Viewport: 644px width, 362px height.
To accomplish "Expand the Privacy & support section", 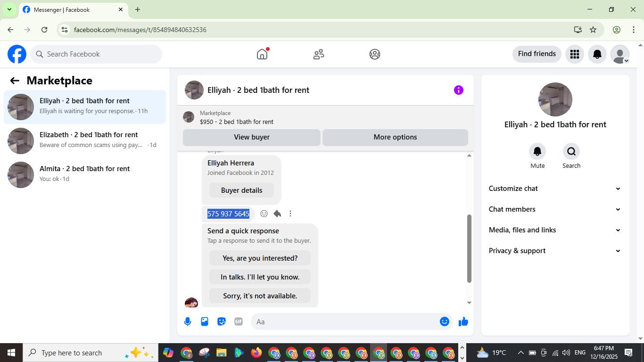I will coord(555,251).
